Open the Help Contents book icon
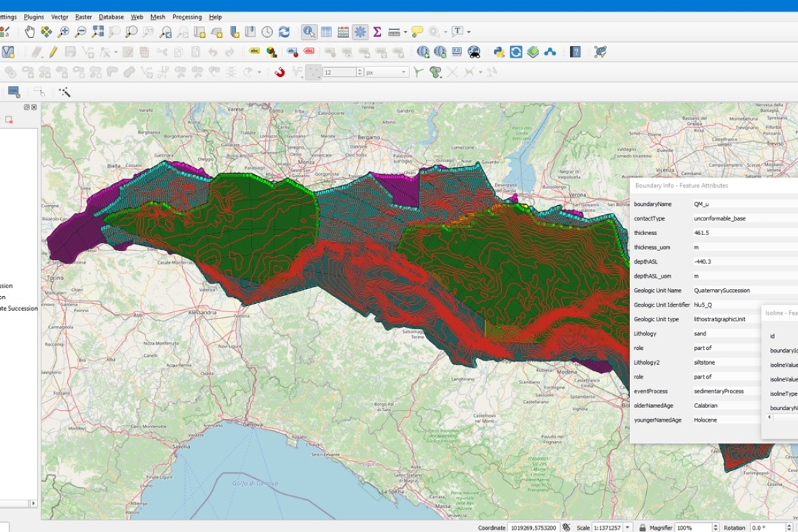The width and height of the screenshot is (798, 532). [x=575, y=52]
